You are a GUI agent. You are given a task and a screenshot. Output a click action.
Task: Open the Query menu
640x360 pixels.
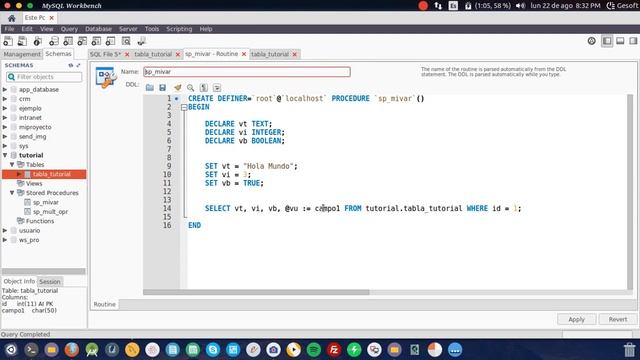69,29
